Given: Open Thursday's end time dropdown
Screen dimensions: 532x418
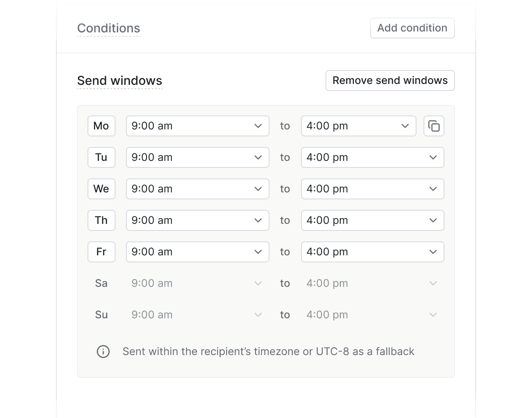Looking at the screenshot, I should click(x=372, y=220).
